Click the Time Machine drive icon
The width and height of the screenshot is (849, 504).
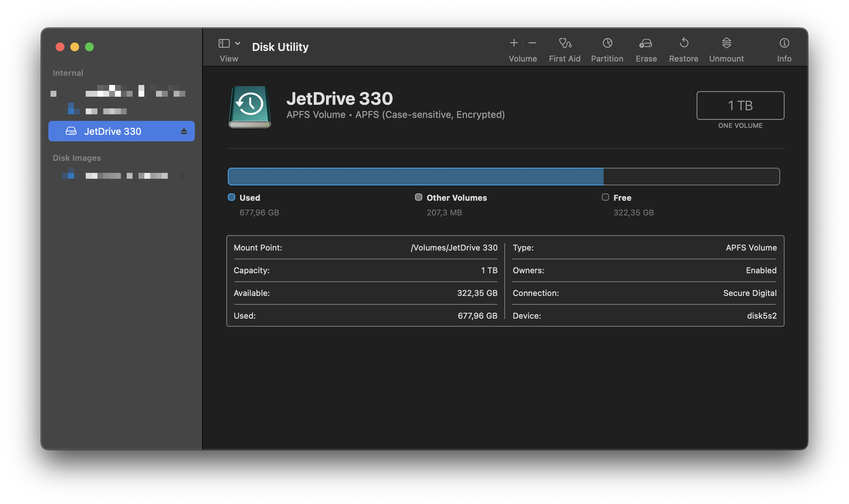(250, 107)
